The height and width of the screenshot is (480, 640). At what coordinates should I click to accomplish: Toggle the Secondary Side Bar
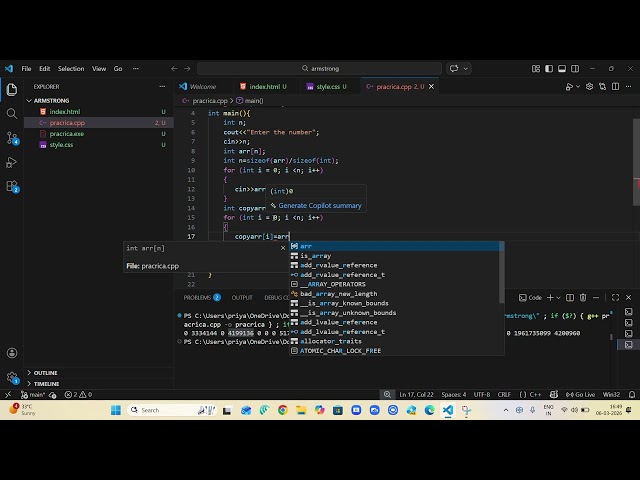point(575,69)
